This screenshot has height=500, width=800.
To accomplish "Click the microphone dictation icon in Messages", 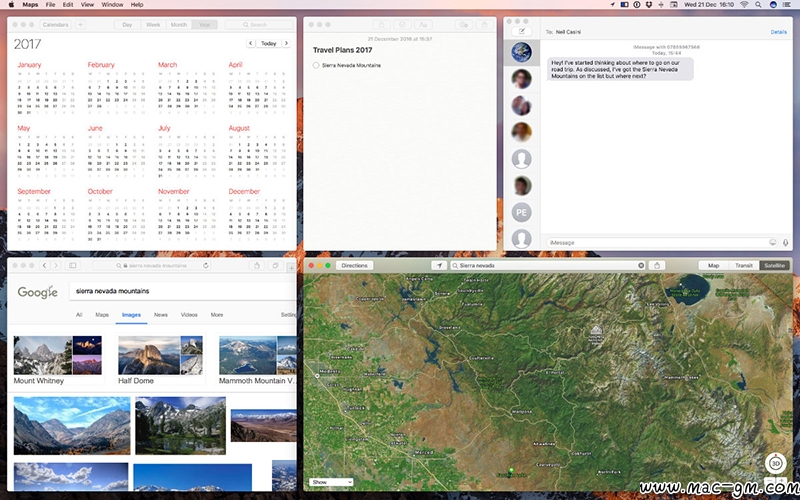I will tap(786, 243).
